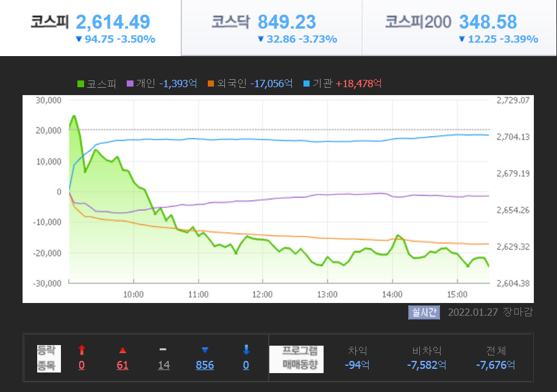Screen dimensions: 557x392
Task: Click the 10:00 time axis label
Action: point(133,294)
